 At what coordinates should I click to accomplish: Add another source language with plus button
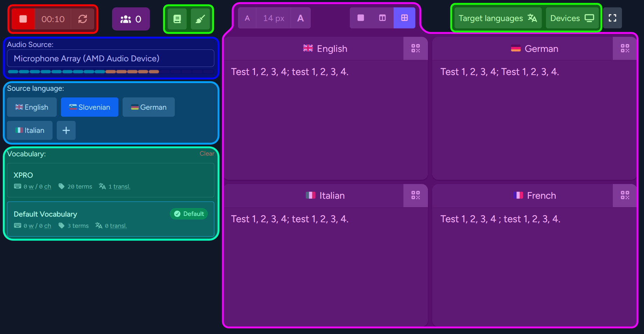pyautogui.click(x=66, y=130)
